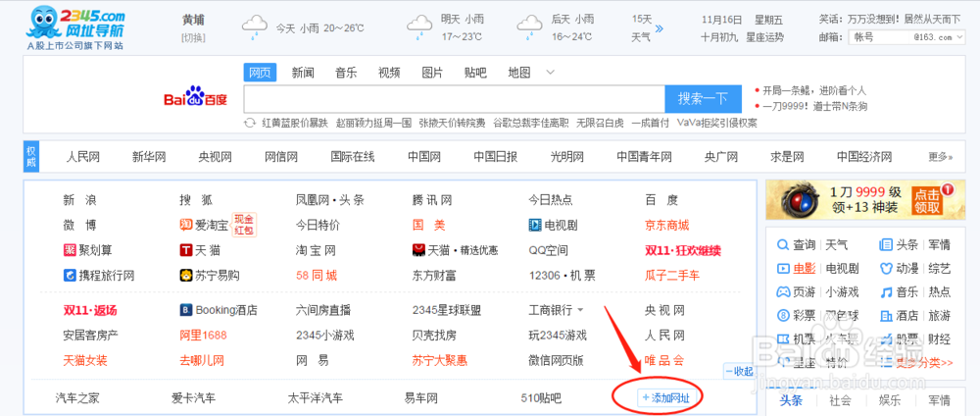
Task: Click the Booking酒店 B icon
Action: point(185,310)
